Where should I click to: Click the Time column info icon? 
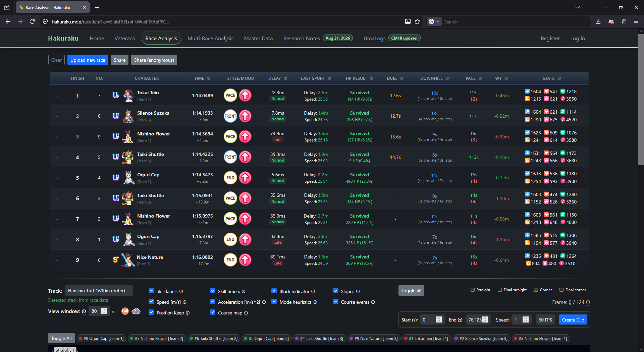209,78
